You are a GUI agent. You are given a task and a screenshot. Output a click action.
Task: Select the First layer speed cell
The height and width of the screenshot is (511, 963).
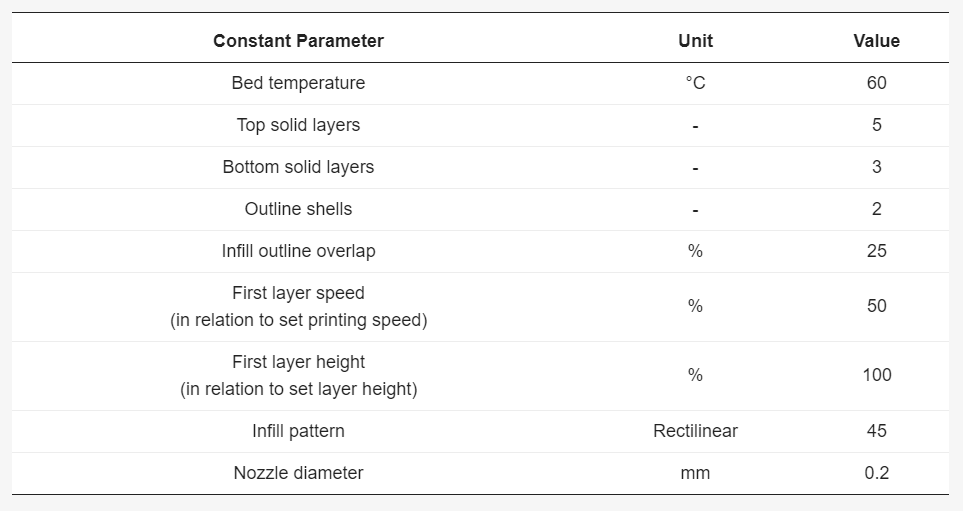click(x=298, y=306)
